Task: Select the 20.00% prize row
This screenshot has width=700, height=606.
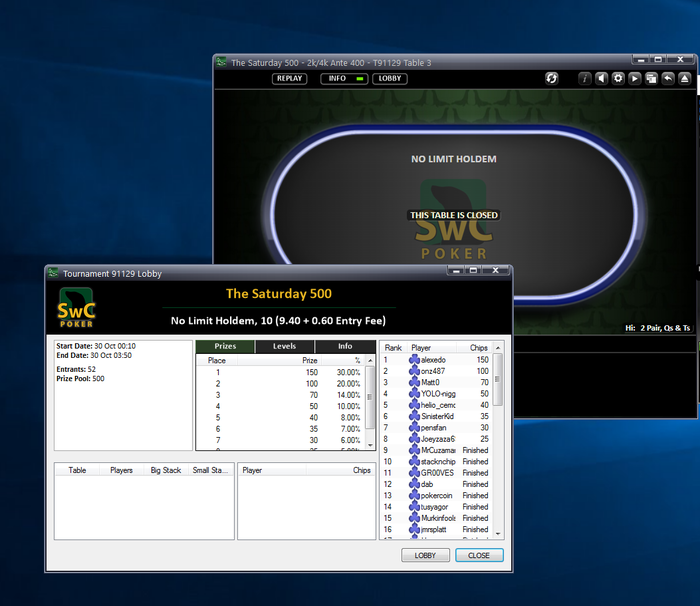Action: 281,383
